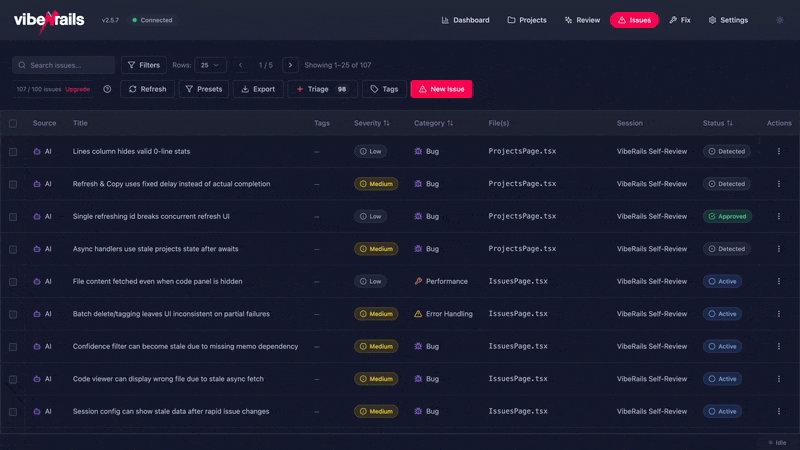Click the Approved status badge
800x450 pixels.
727,216
